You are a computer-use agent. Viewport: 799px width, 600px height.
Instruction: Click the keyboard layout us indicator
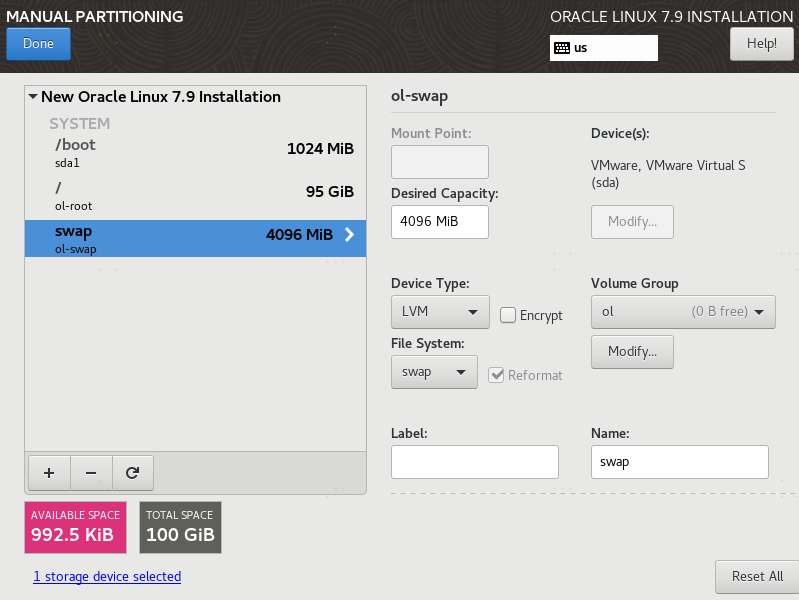[x=603, y=48]
